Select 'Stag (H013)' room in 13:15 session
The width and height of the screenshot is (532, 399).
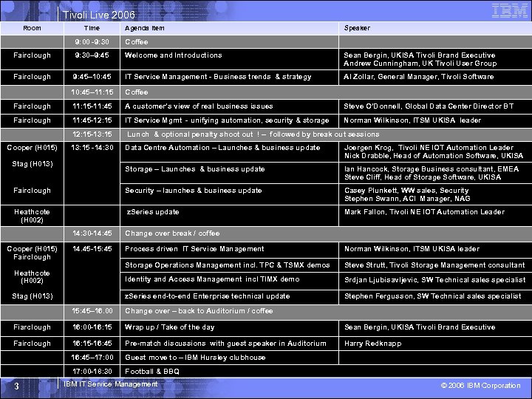click(x=33, y=164)
